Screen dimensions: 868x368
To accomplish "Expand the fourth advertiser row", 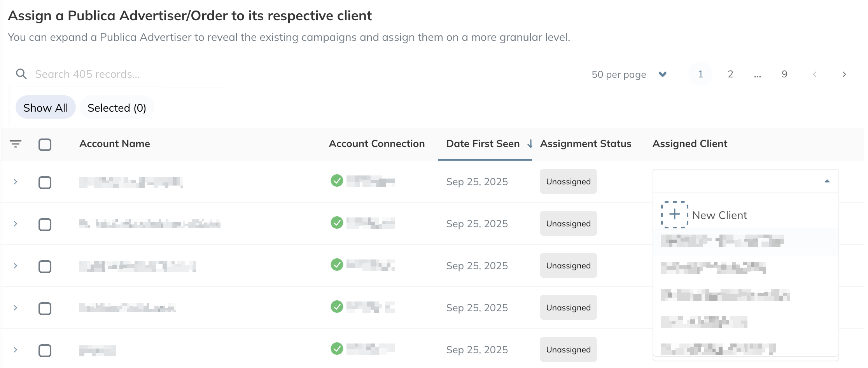I will [x=16, y=308].
